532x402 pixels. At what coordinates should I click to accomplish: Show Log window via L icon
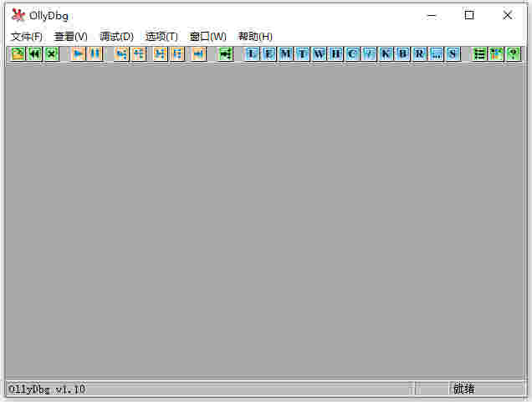252,53
